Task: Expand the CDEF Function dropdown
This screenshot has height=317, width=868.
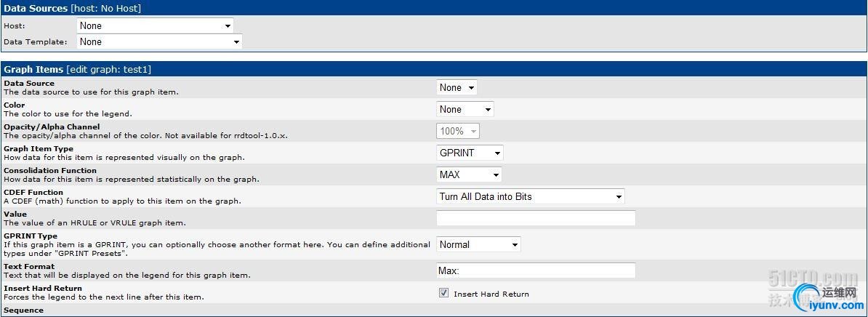Action: 530,197
